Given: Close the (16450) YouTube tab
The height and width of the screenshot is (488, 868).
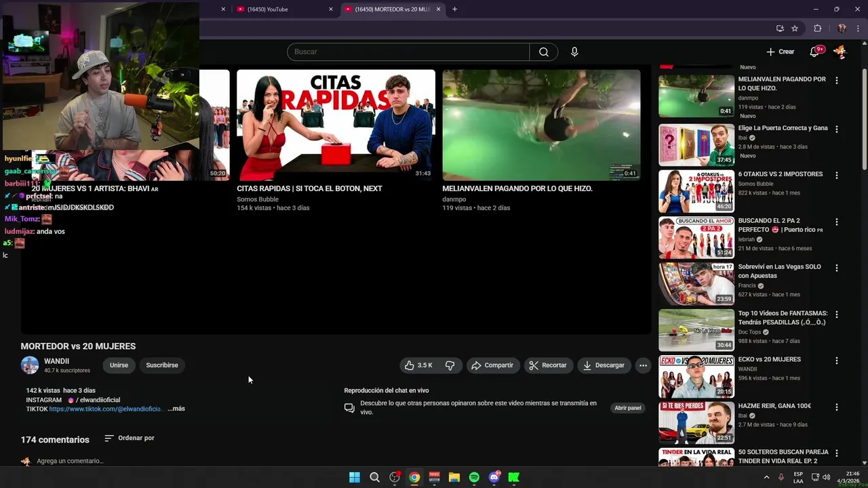Looking at the screenshot, I should pos(331,9).
